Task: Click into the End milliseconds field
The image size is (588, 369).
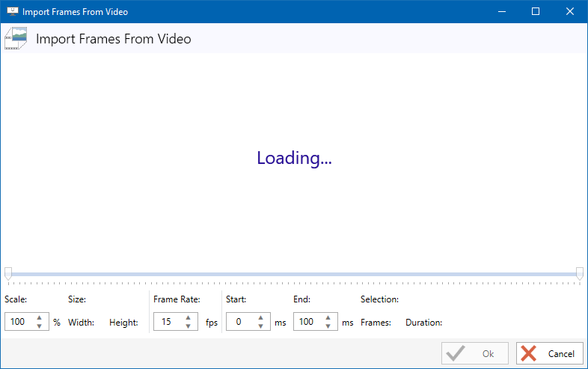Action: click(306, 322)
